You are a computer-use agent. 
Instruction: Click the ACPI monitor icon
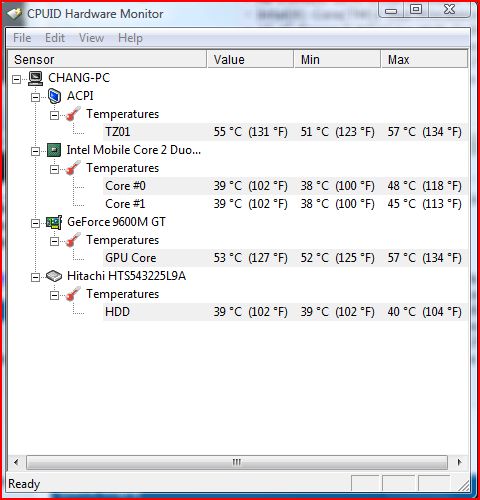[54, 96]
